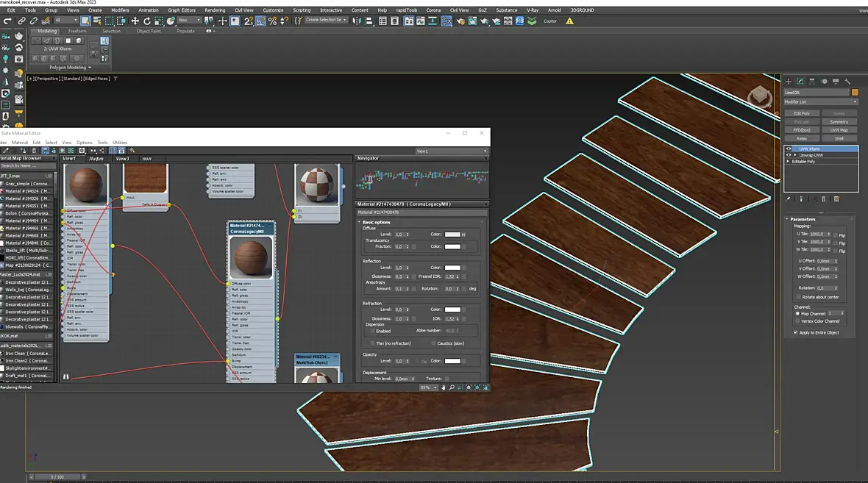This screenshot has height=483, width=868.
Task: Switch to the View3 tab in Slate editor
Action: pyautogui.click(x=122, y=158)
